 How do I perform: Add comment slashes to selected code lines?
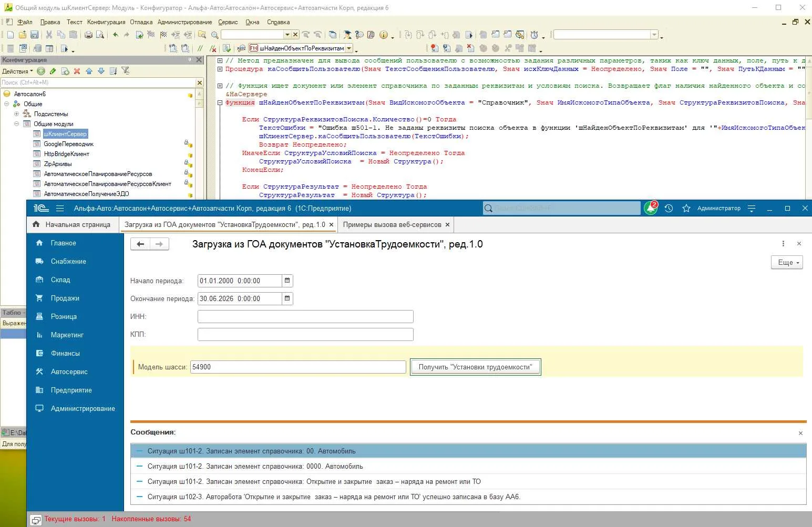[200, 48]
